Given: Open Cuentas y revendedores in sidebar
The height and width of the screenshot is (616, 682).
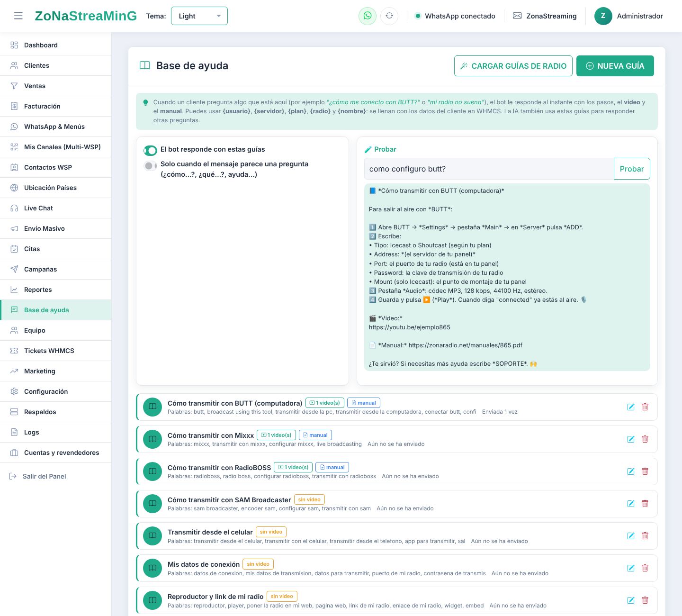Looking at the screenshot, I should pyautogui.click(x=56, y=453).
